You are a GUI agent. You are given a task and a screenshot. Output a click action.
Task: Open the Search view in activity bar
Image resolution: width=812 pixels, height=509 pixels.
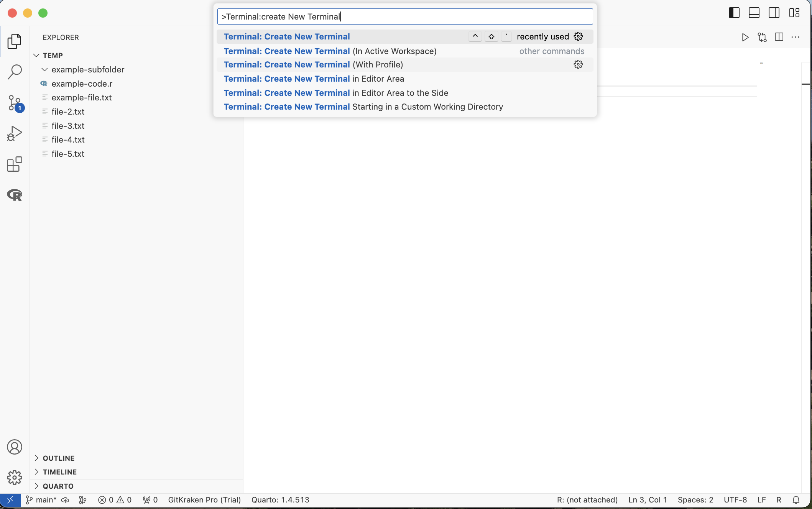pyautogui.click(x=15, y=72)
